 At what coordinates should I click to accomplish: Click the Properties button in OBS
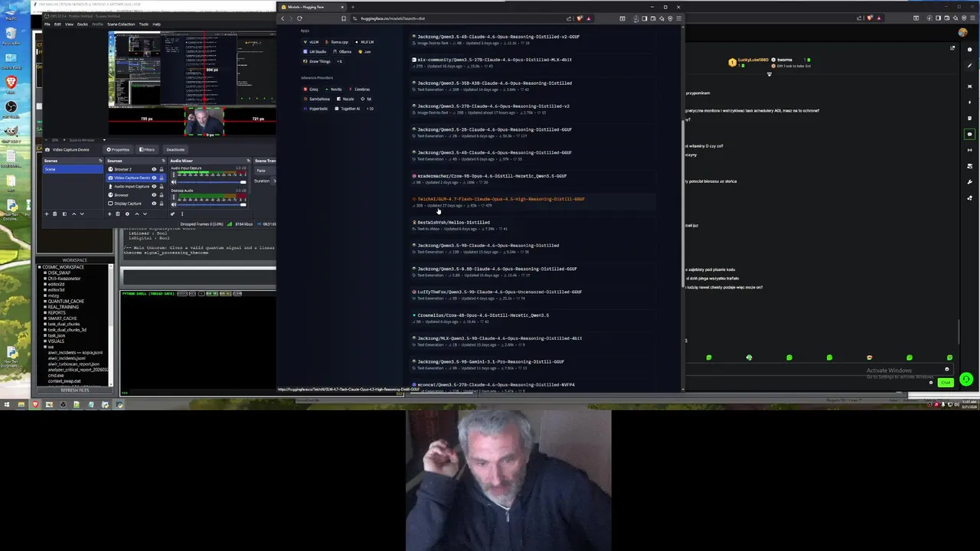click(x=118, y=150)
